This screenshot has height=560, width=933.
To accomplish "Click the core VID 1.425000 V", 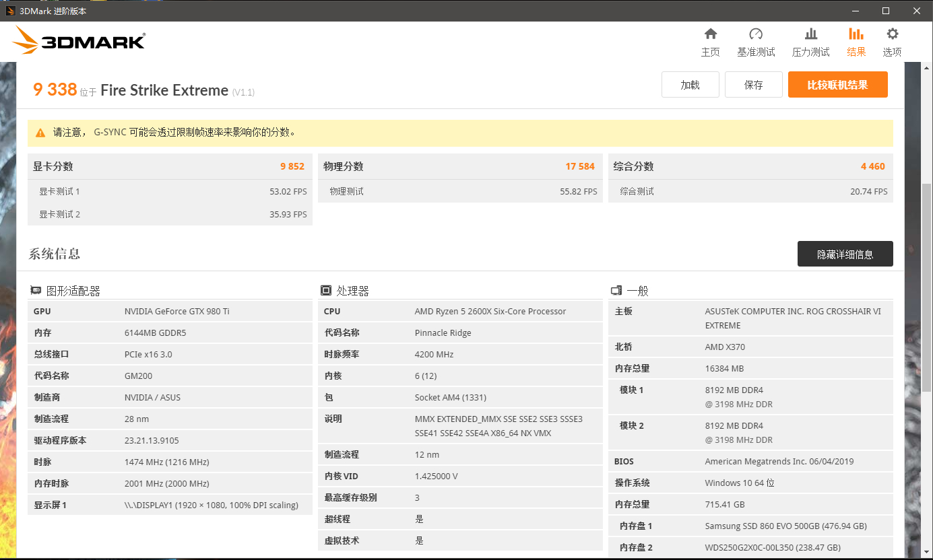I will 437,476.
